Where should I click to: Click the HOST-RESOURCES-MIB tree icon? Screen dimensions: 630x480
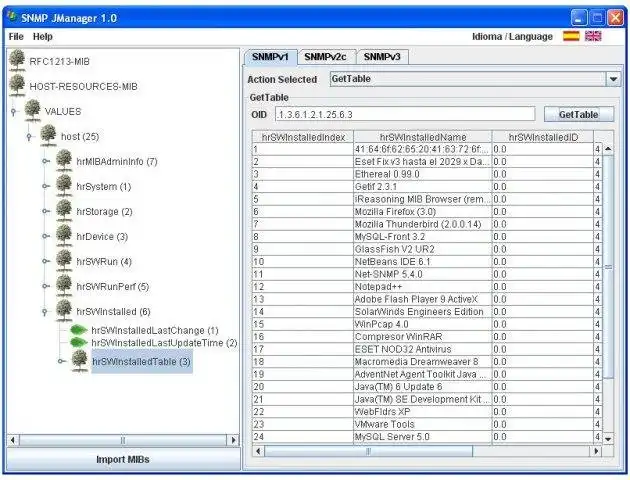coord(17,86)
